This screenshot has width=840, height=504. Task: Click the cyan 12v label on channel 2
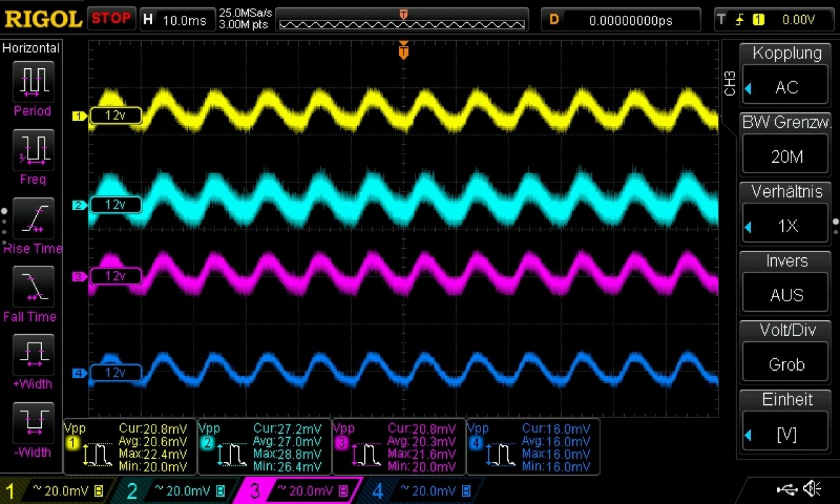tap(115, 205)
